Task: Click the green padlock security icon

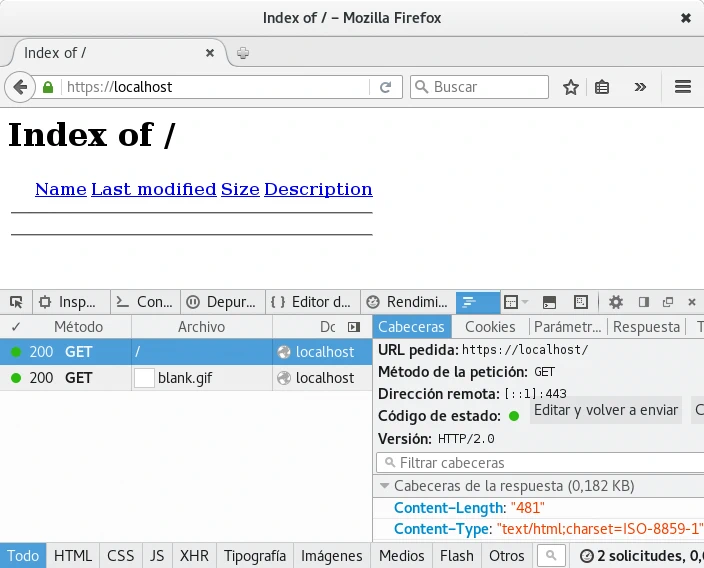Action: (x=48, y=87)
